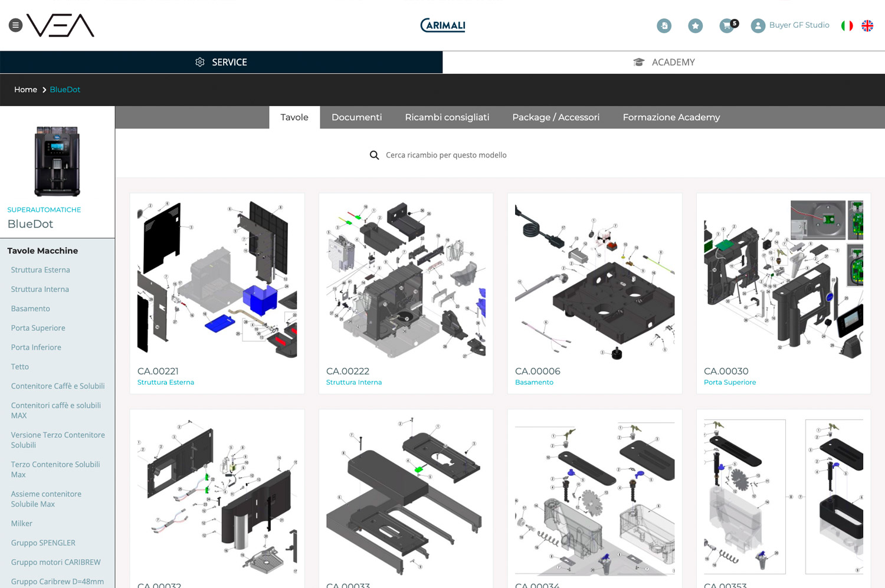This screenshot has width=885, height=588.
Task: Click the Struttura Esterna link under CA.00221
Action: coord(165,382)
